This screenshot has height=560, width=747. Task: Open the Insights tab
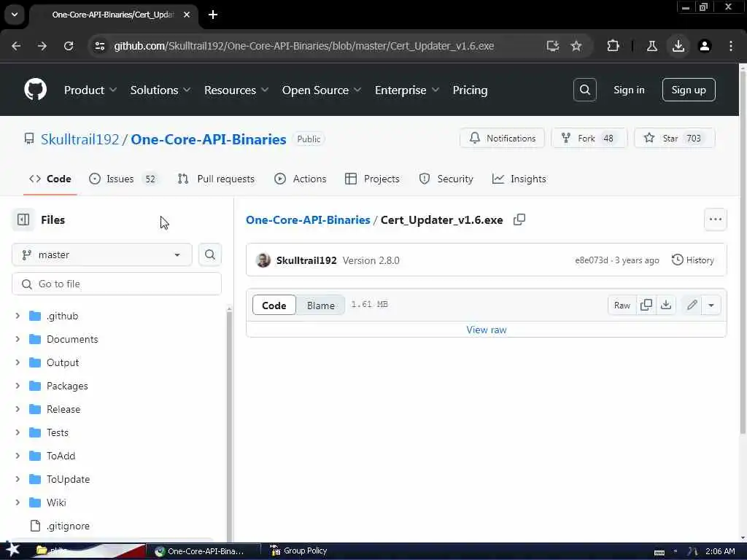click(519, 179)
